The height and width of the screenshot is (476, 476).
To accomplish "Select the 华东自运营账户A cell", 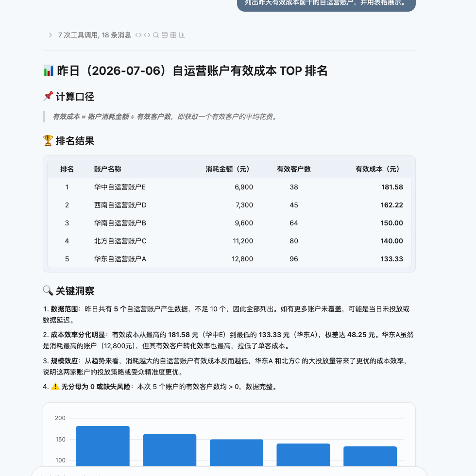I will [x=120, y=258].
